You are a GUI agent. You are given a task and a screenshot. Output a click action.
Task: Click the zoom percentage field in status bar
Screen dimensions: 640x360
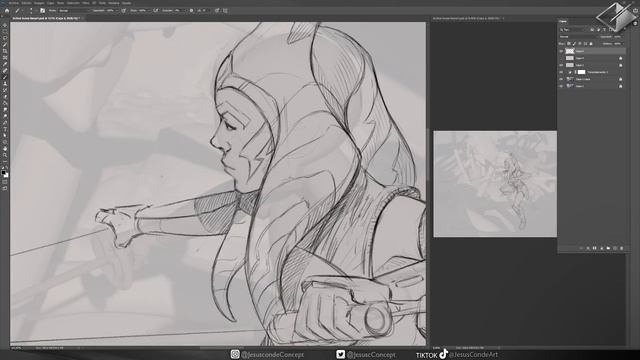coord(16,348)
